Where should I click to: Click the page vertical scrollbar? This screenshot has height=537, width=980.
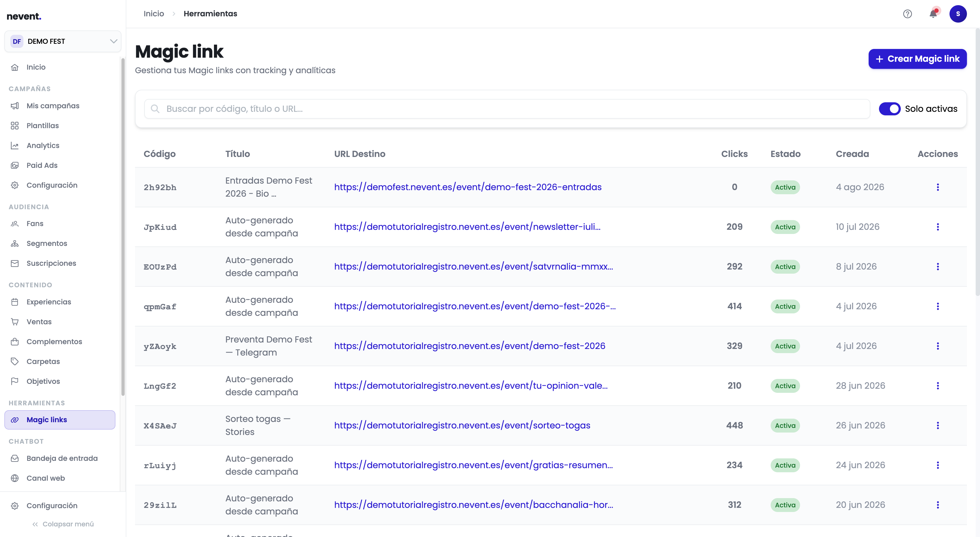click(977, 162)
